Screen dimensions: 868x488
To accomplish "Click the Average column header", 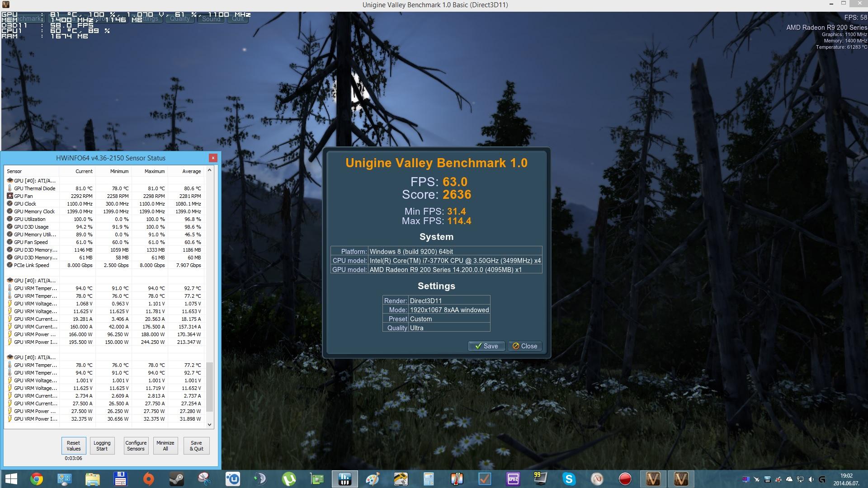I will click(185, 171).
